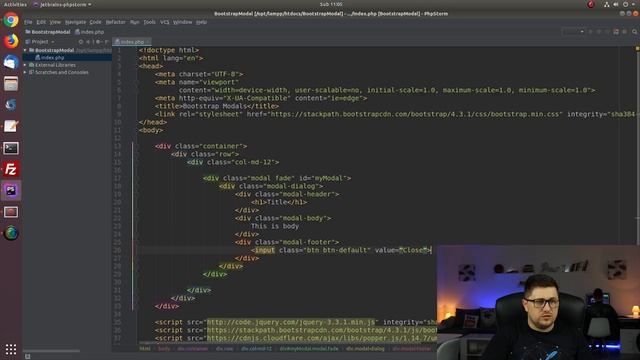Select index.php in the project tree
The height and width of the screenshot is (360, 640).
52,58
